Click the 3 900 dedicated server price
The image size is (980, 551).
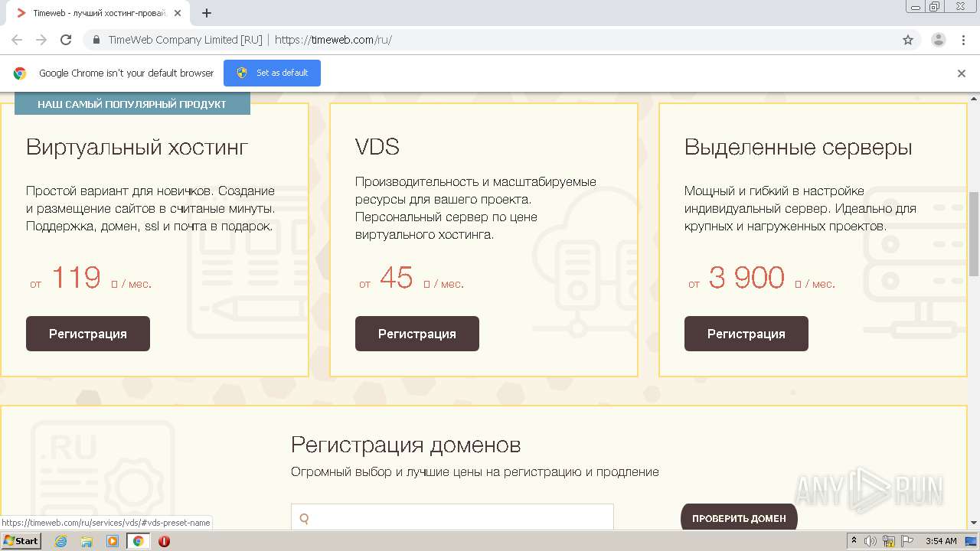pyautogui.click(x=746, y=277)
